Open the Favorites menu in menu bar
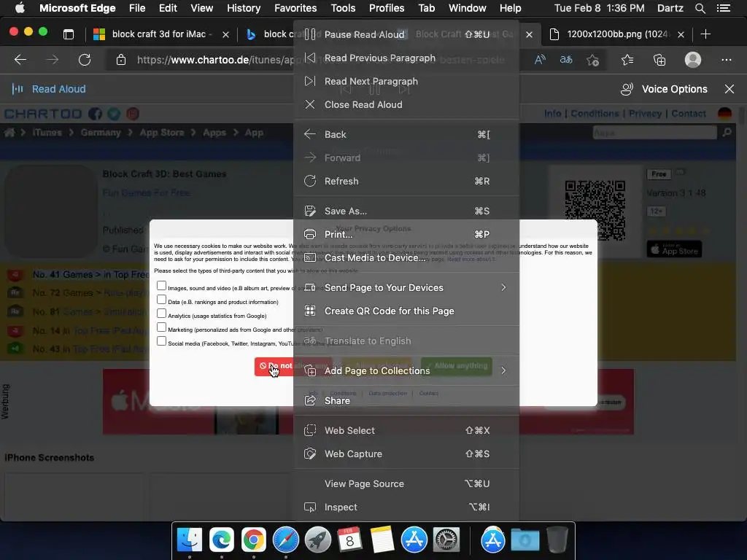This screenshot has width=747, height=560. point(295,8)
